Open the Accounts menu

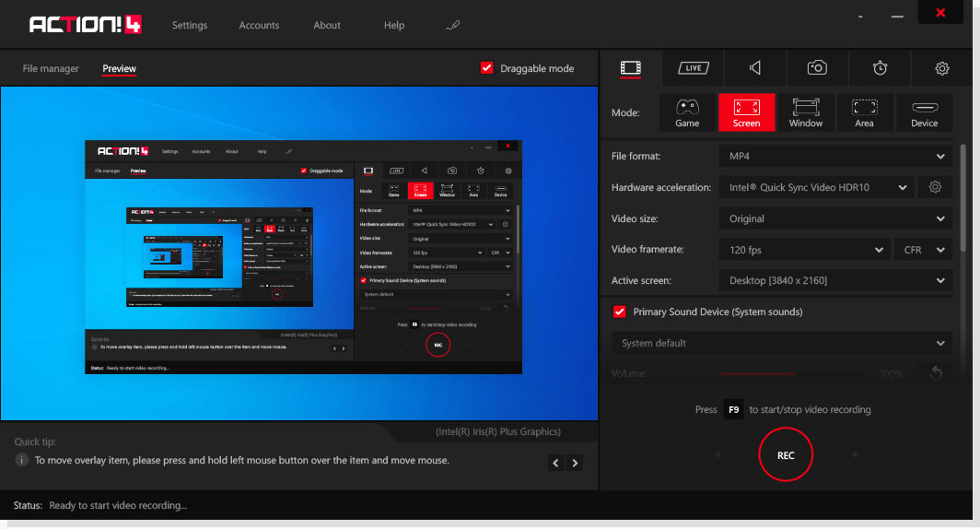(x=259, y=26)
